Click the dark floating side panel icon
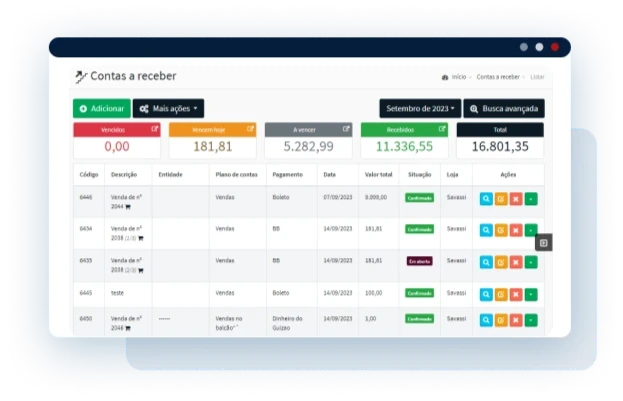This screenshot has height=401, width=623. point(543,242)
